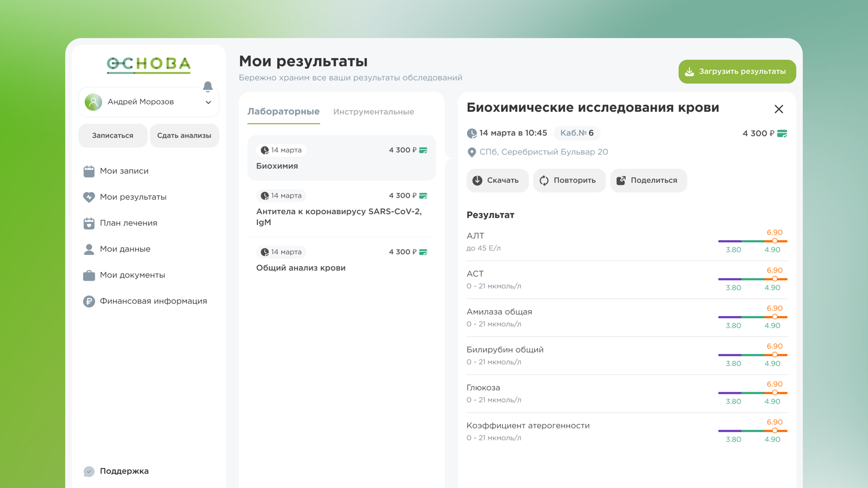Click the АЛТ result range slider
The width and height of the screenshot is (868, 488).
coord(753,241)
